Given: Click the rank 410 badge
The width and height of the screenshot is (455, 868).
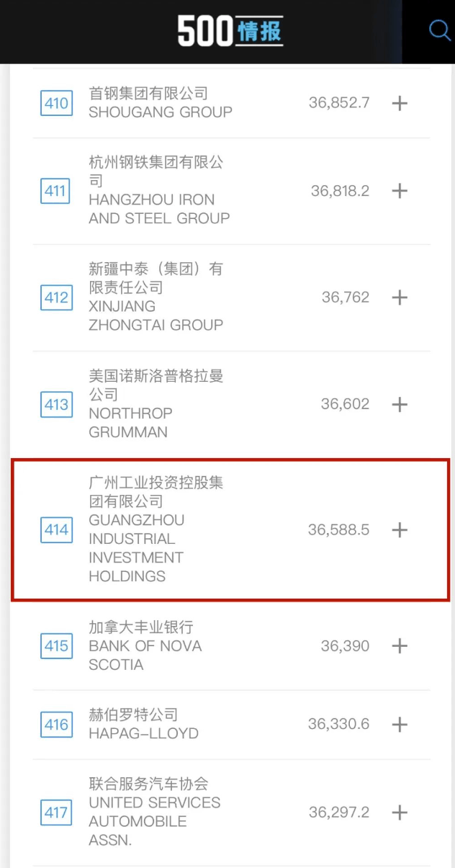Looking at the screenshot, I should point(56,103).
